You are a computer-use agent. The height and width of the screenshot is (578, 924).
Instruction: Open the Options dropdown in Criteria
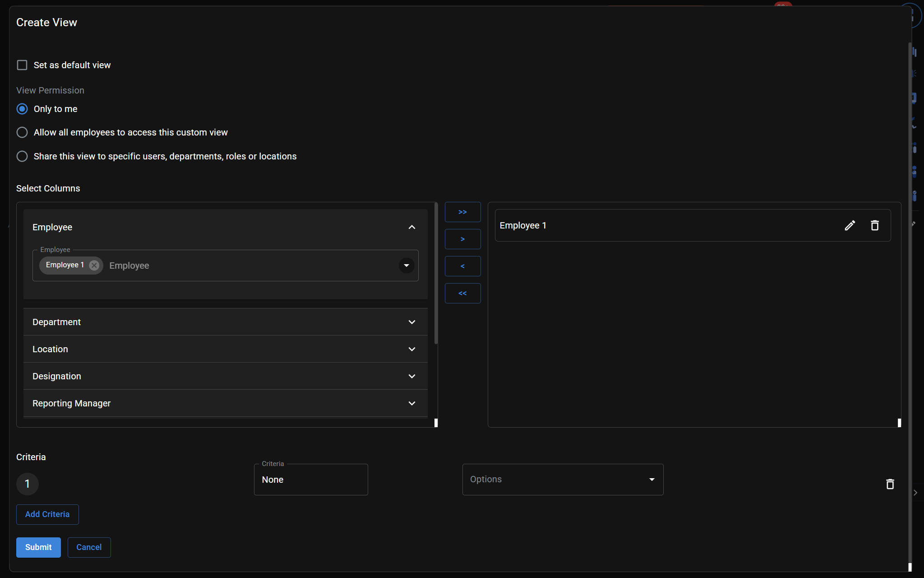coord(562,480)
